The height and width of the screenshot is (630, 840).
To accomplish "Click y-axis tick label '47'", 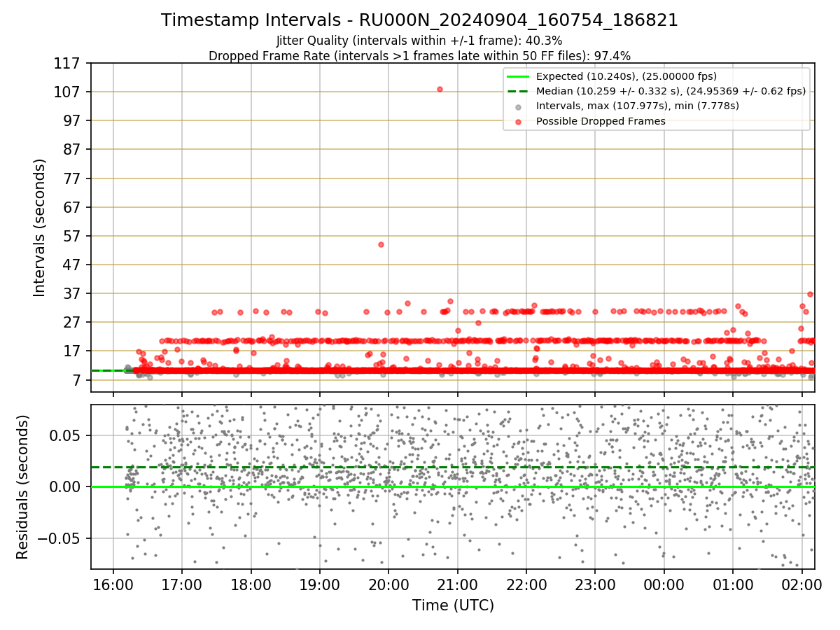I will click(72, 265).
